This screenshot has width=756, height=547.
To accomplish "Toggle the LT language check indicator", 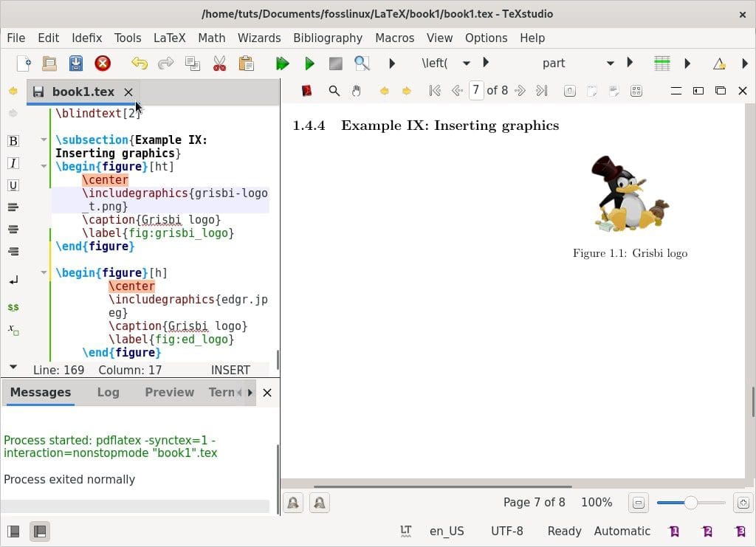I will pos(405,531).
